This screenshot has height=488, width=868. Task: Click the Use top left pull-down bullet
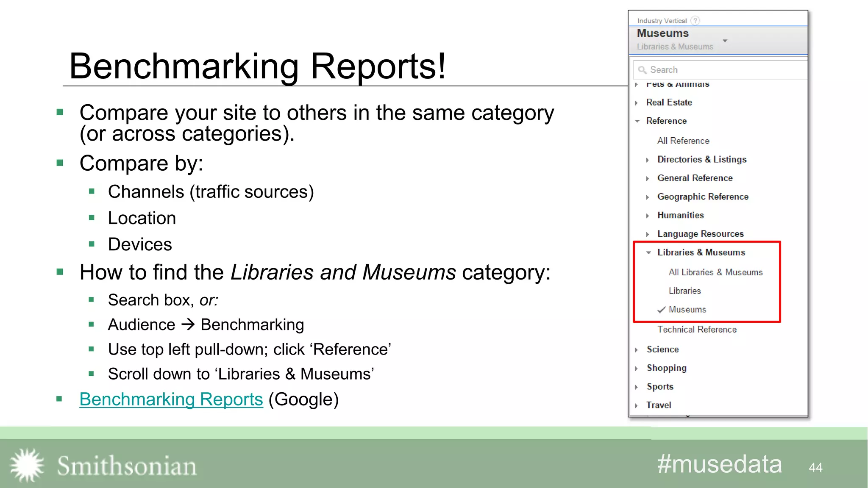tap(250, 349)
